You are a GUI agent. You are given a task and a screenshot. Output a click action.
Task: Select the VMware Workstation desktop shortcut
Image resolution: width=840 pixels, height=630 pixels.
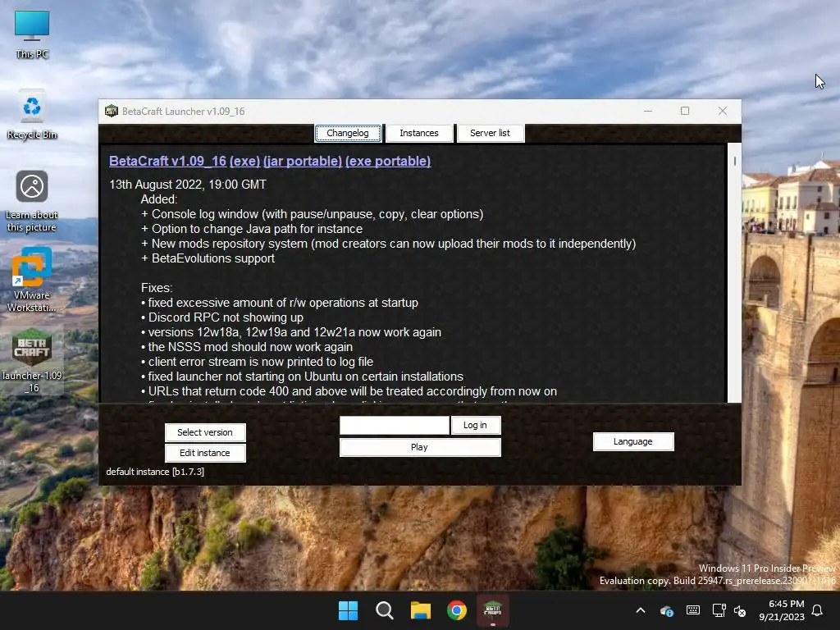pos(32,280)
